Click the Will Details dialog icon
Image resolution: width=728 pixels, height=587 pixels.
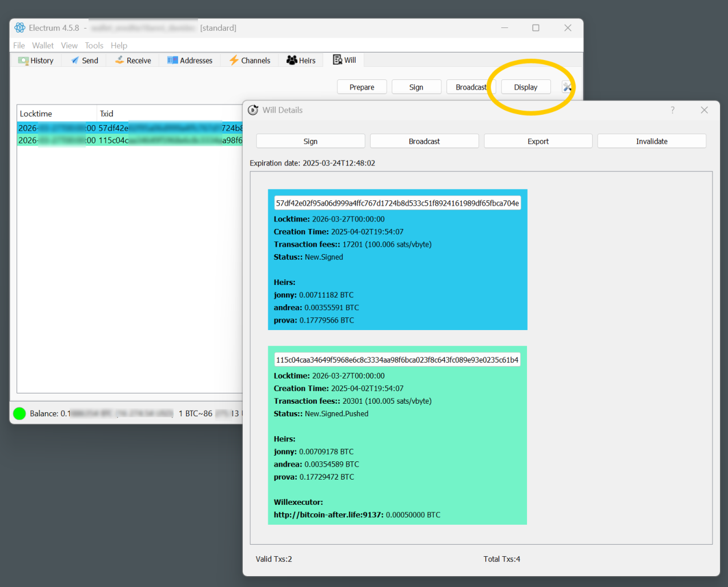click(x=253, y=110)
